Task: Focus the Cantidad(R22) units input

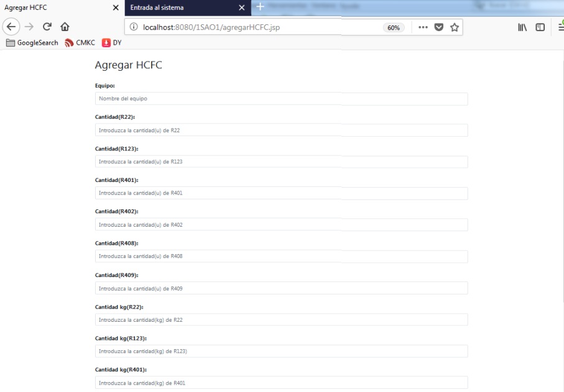Action: 281,130
